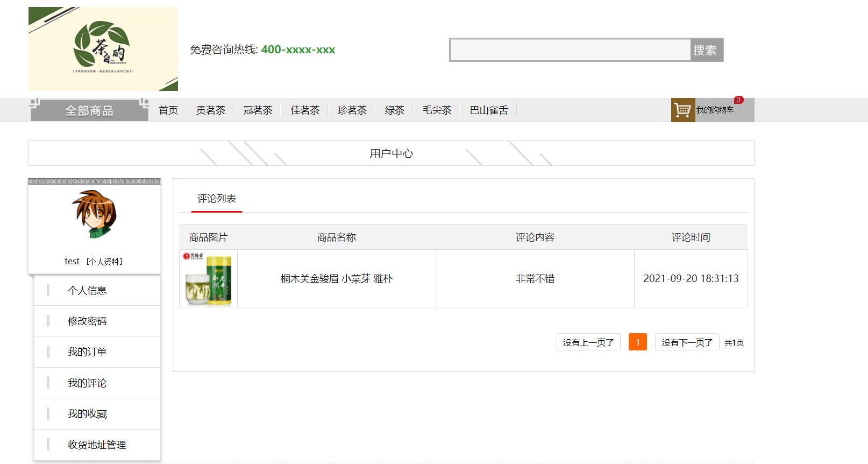The width and height of the screenshot is (868, 464).
Task: Click product name 桐木关金骏眉 小菜芽 雅朴
Action: pos(337,279)
